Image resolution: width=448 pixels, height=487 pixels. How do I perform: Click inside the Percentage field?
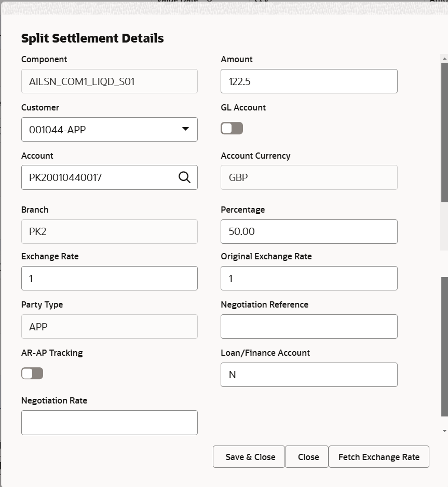click(309, 231)
